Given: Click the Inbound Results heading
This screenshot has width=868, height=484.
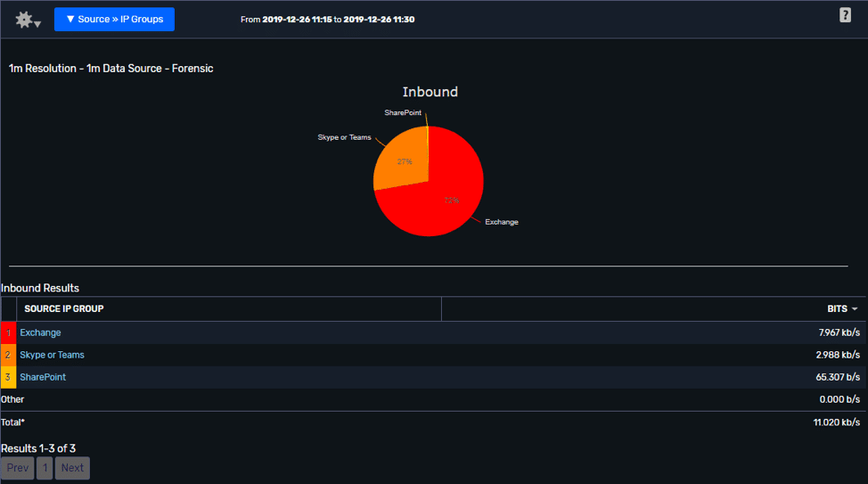Looking at the screenshot, I should point(40,288).
